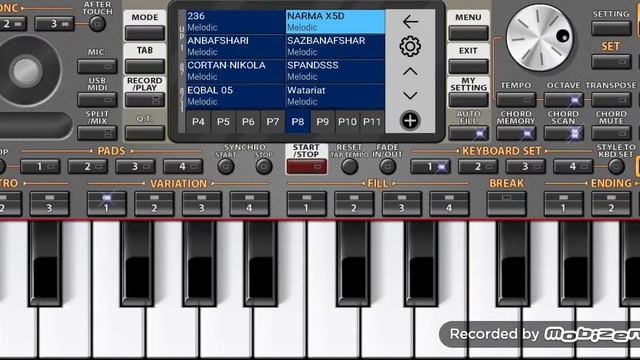Viewport: 640px width, 360px height.
Task: Click the silver value dial
Action: (x=540, y=38)
